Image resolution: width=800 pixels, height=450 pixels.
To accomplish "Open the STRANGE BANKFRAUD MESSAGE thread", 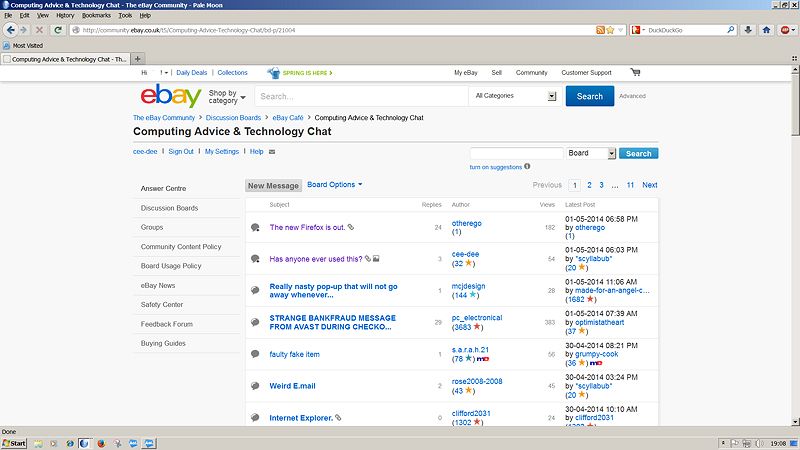I will [x=333, y=322].
